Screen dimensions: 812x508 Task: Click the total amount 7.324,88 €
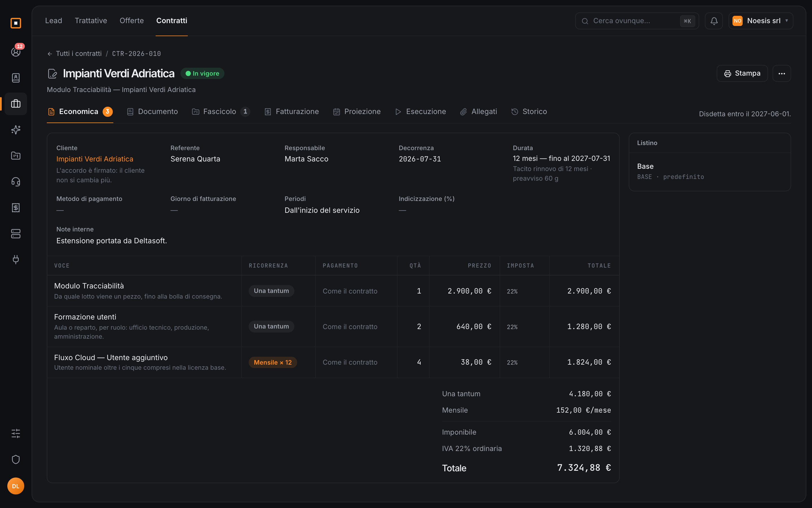pos(584,468)
